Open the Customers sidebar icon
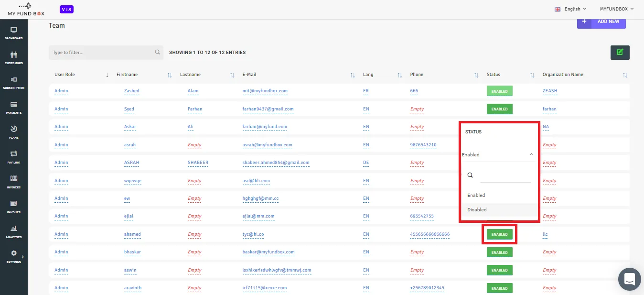 (13, 55)
